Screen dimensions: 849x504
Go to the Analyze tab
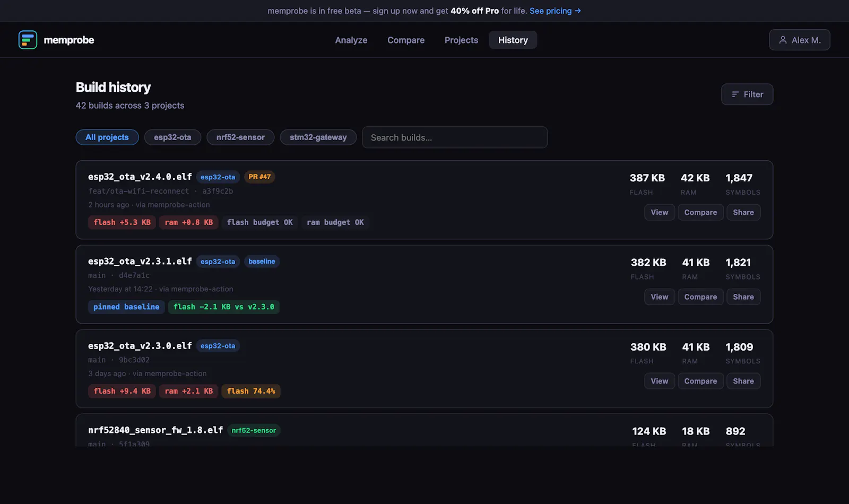click(x=351, y=40)
